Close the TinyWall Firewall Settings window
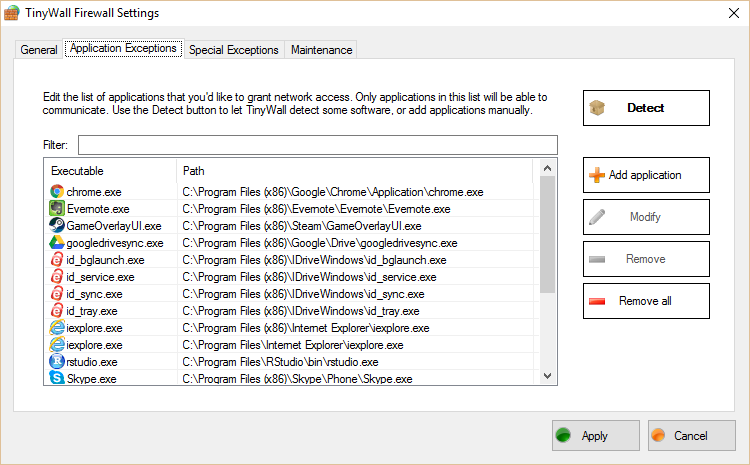 [x=734, y=13]
